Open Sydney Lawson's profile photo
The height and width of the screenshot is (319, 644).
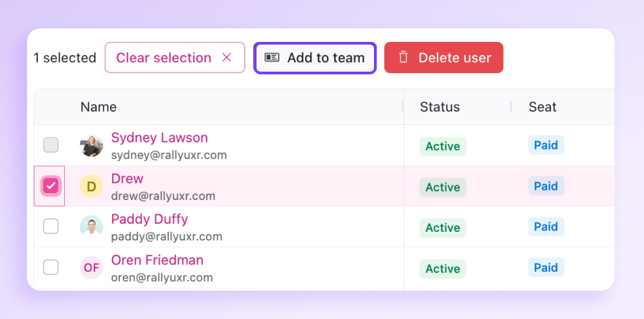click(x=91, y=145)
